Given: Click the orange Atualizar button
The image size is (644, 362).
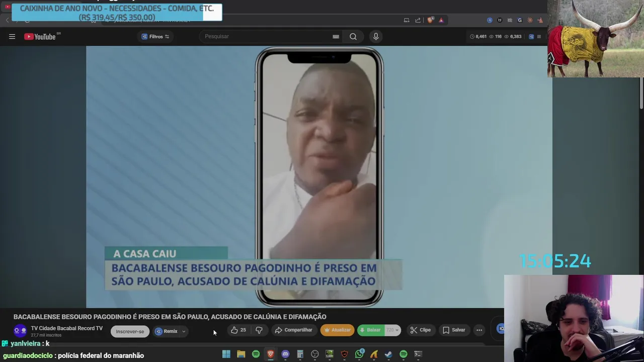Looking at the screenshot, I should (337, 330).
